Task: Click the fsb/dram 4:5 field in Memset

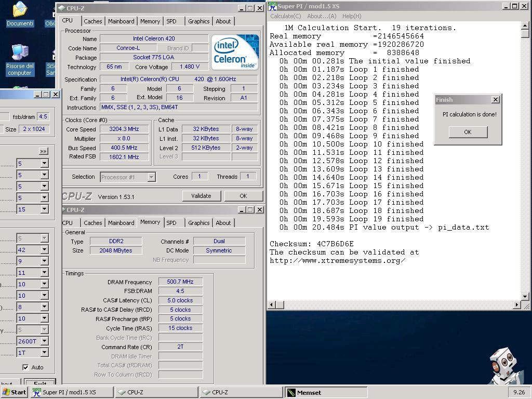Action: (x=43, y=117)
